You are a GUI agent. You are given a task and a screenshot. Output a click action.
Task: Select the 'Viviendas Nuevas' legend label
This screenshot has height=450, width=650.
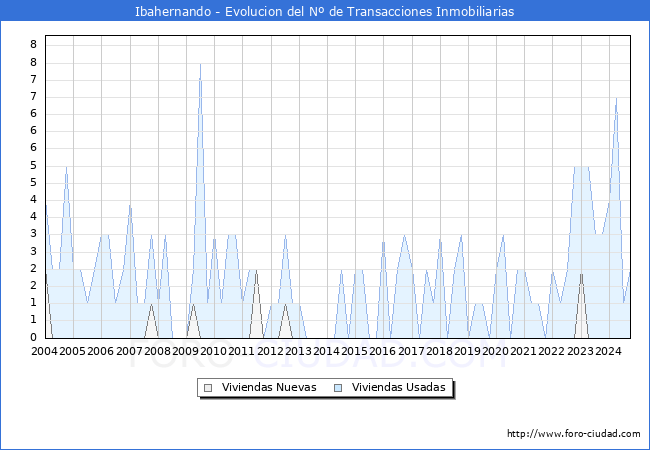click(x=269, y=387)
